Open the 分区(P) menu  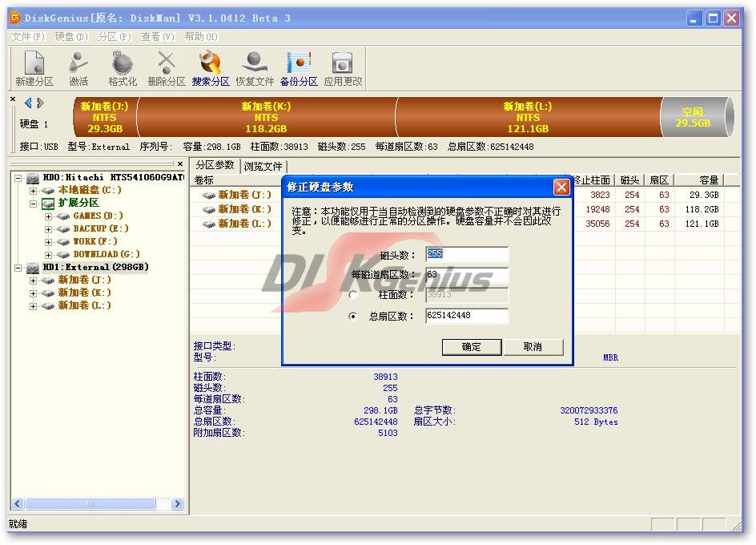click(115, 37)
